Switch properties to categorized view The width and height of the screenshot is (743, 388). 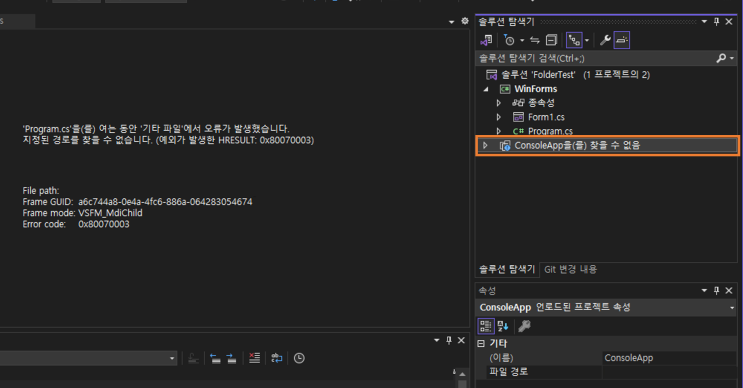point(486,326)
